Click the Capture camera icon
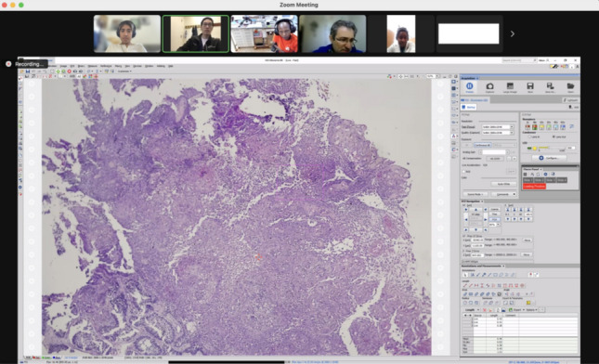 tap(489, 86)
